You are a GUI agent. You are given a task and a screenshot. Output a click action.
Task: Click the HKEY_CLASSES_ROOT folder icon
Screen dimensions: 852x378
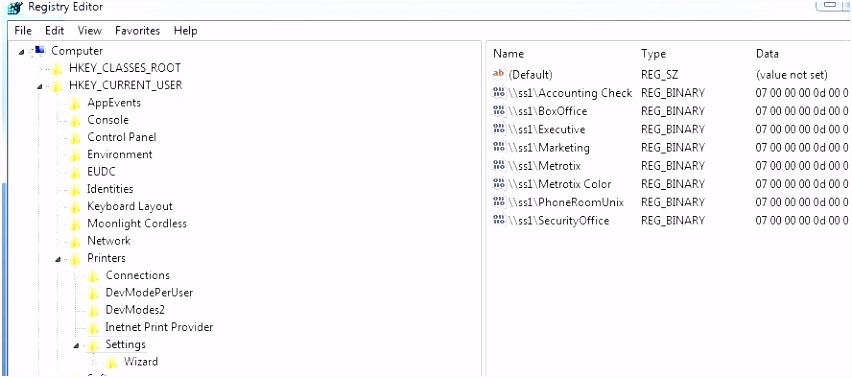[57, 68]
